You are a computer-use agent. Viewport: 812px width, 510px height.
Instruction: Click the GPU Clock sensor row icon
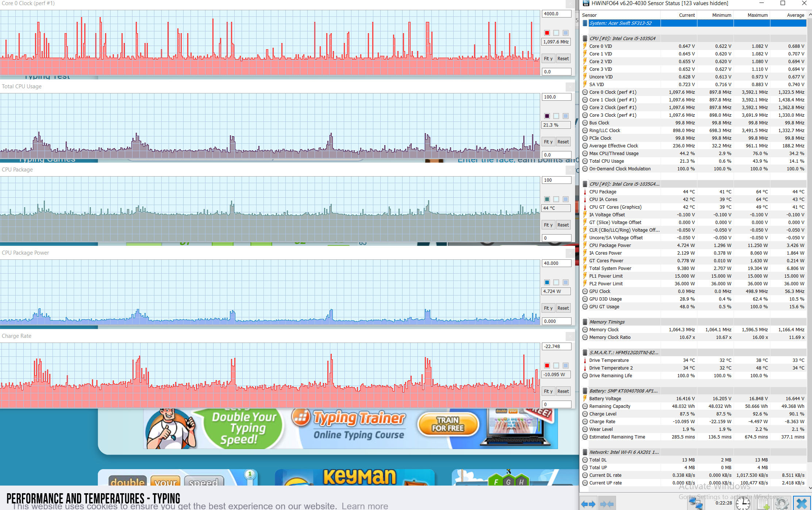point(585,291)
